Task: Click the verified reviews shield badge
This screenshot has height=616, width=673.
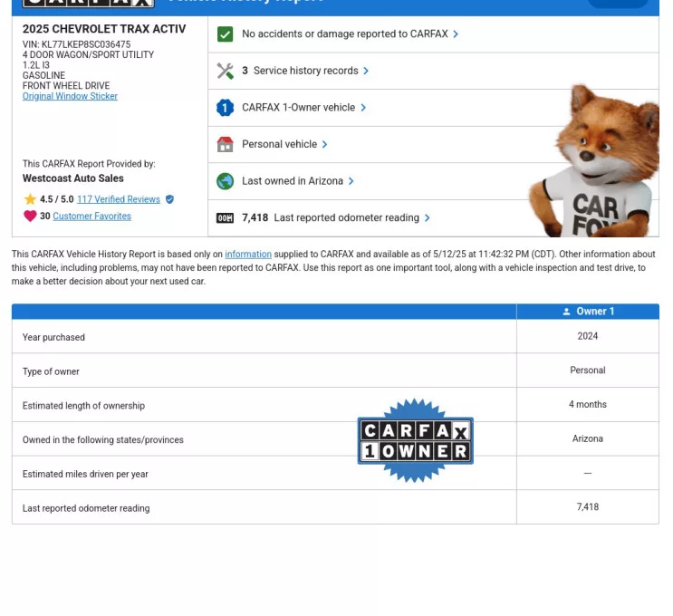Action: click(x=169, y=199)
